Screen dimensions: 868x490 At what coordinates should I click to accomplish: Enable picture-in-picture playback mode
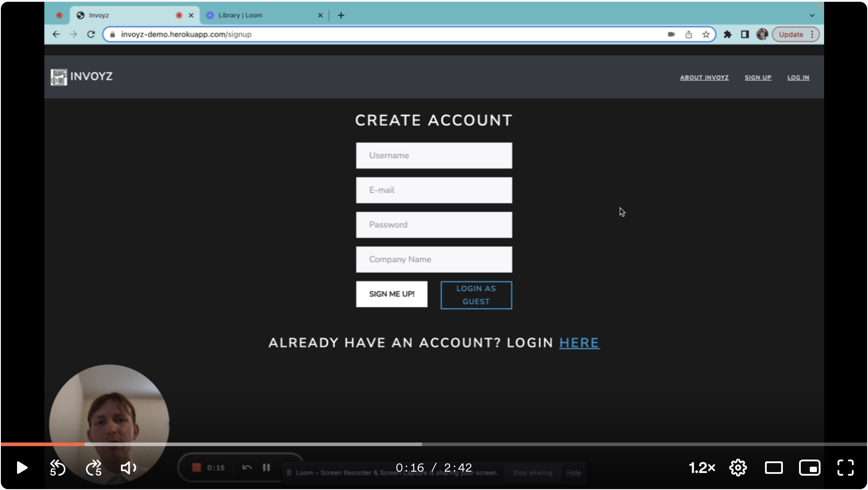point(810,468)
